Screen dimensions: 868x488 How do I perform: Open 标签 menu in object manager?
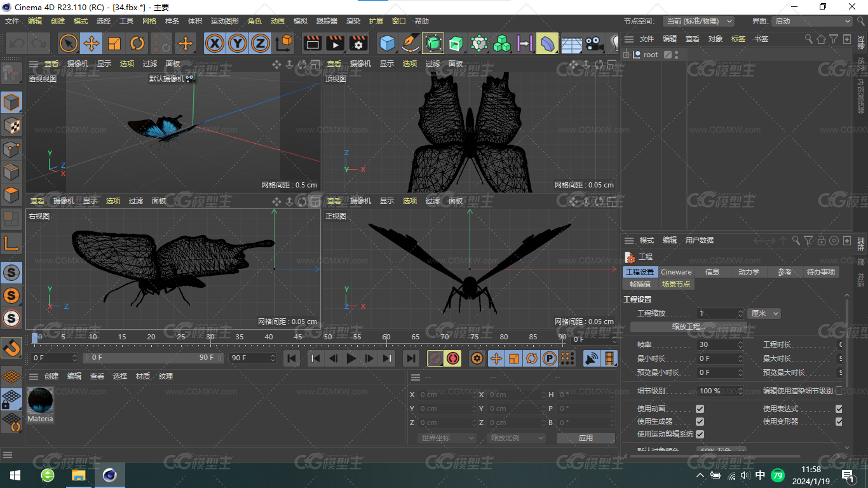tap(738, 39)
